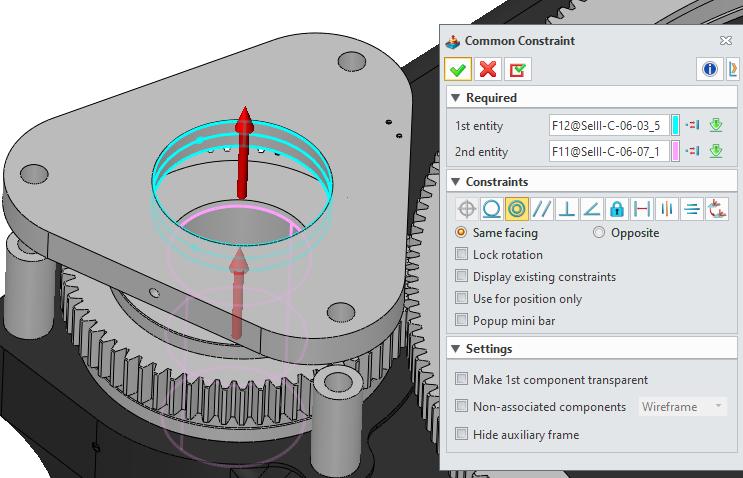Choose the Tangent constraint icon

coord(491,209)
